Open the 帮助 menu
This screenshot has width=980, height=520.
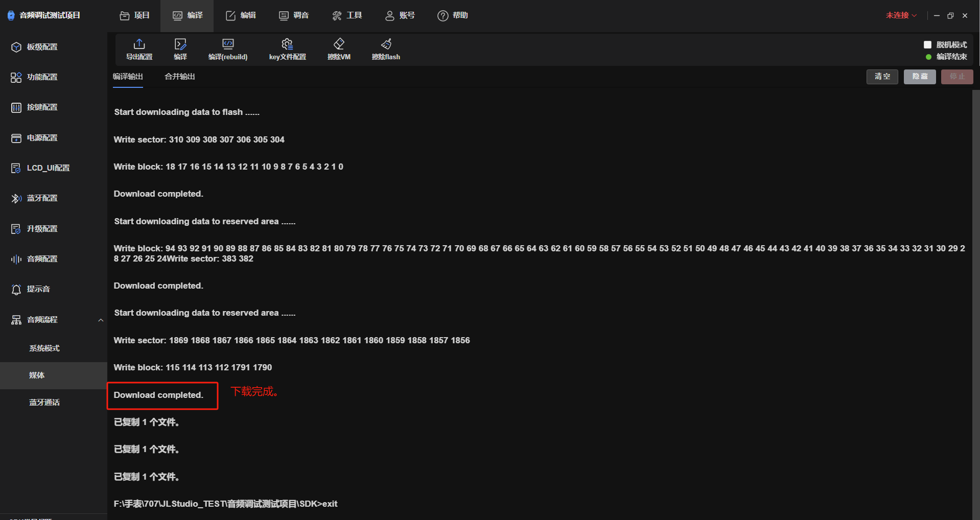[x=453, y=15]
